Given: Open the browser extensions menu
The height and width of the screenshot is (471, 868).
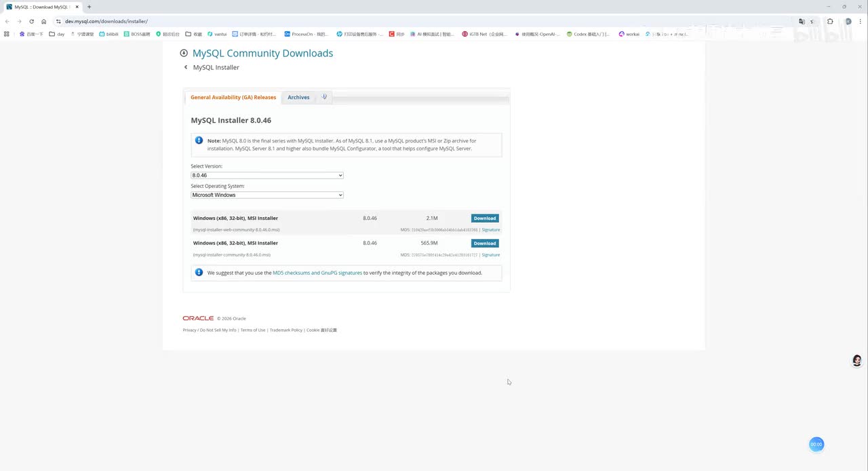Looking at the screenshot, I should click(830, 21).
